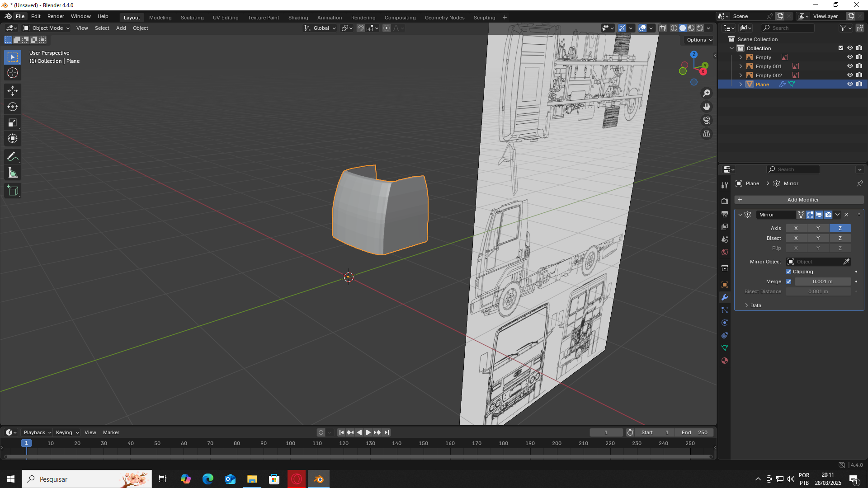The height and width of the screenshot is (488, 868).
Task: Enable mirror on X axis
Action: tap(796, 228)
